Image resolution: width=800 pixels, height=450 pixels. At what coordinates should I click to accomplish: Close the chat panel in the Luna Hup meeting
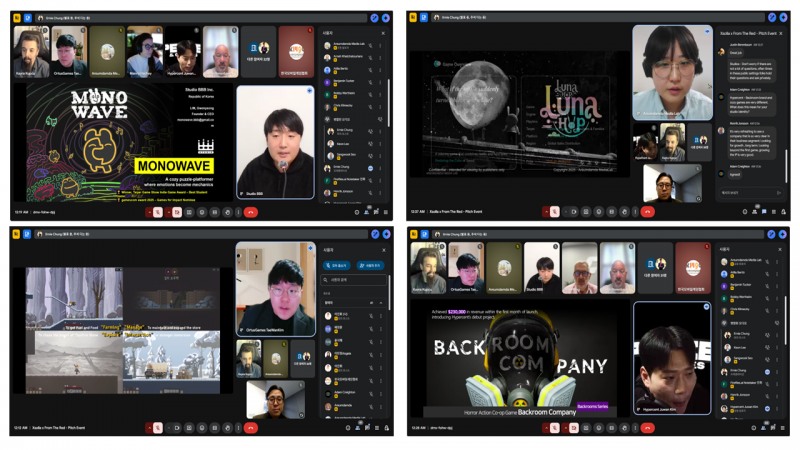point(780,32)
